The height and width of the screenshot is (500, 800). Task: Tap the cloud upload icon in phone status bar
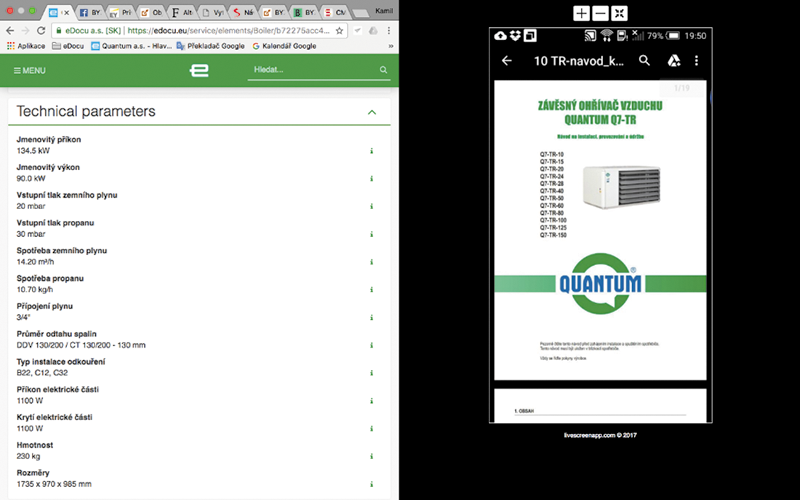click(x=501, y=36)
